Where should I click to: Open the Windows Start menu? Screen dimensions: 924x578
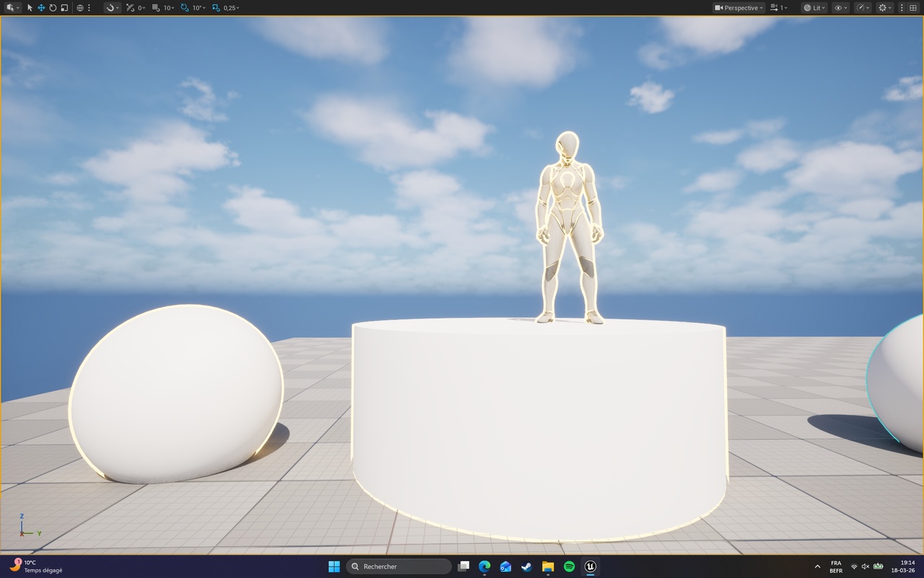tap(334, 566)
